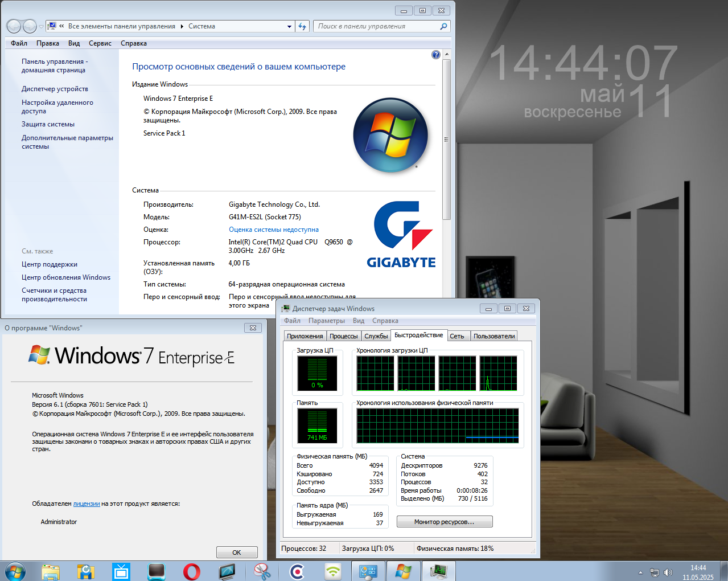
Task: Click the network tray icon
Action: pyautogui.click(x=655, y=572)
